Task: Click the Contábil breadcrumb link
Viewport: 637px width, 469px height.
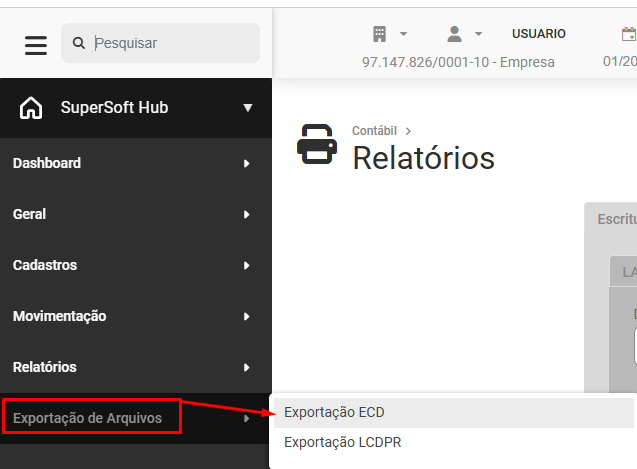Action: click(374, 131)
